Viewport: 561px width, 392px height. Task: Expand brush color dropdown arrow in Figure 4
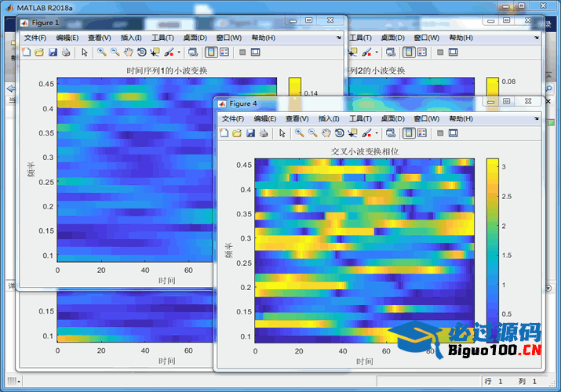click(x=376, y=133)
